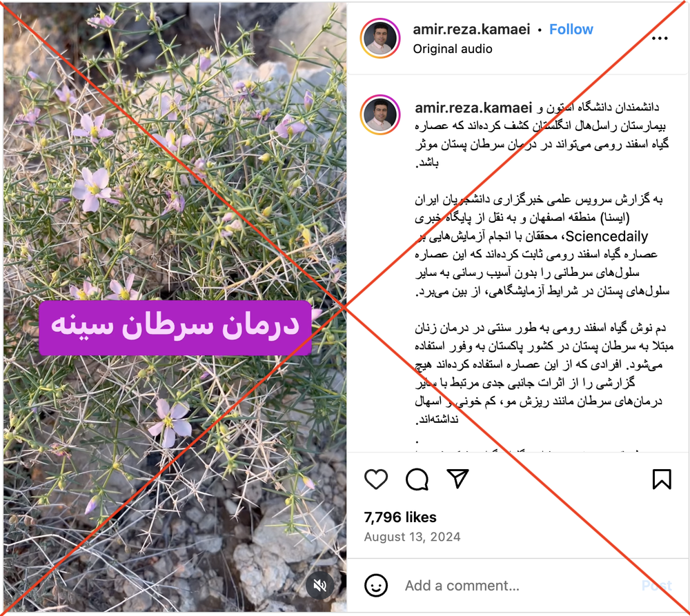Click the header profile picture with story ring
690x616 pixels.
(380, 38)
